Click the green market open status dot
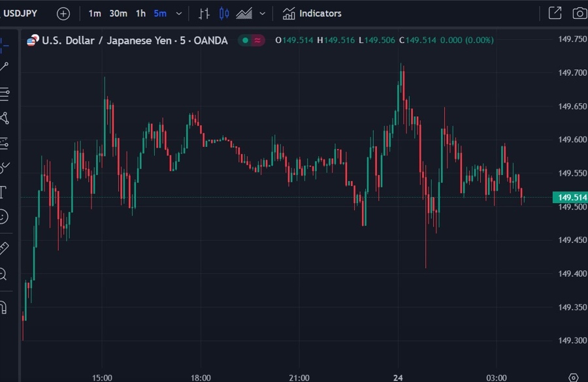588x382 pixels. point(245,40)
